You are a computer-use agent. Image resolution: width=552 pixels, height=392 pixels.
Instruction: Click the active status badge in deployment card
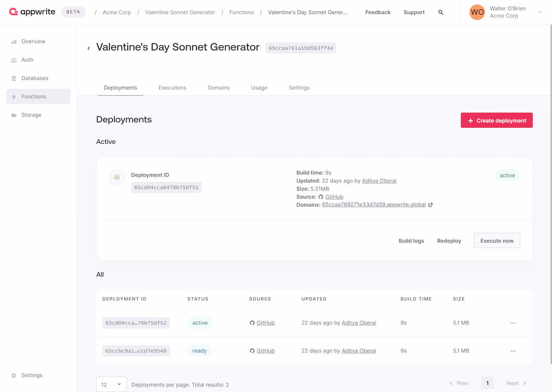[x=508, y=176]
